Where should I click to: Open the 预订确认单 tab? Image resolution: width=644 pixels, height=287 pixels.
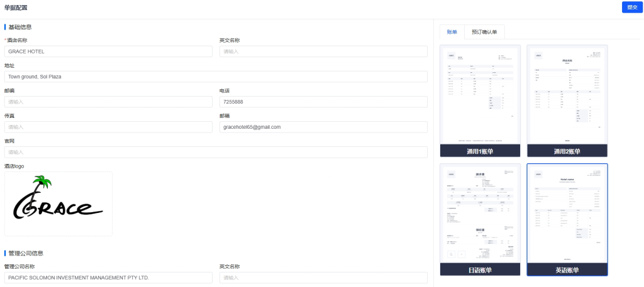click(484, 32)
